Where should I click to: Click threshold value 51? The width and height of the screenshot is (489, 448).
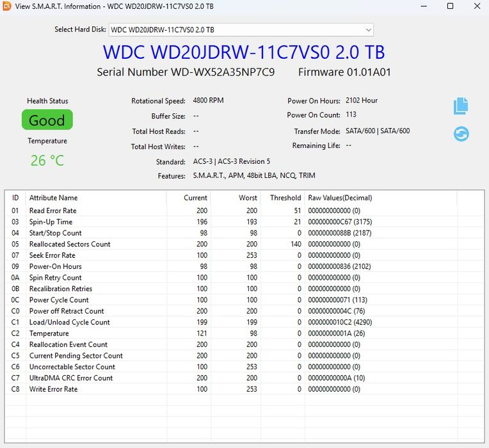coord(298,211)
